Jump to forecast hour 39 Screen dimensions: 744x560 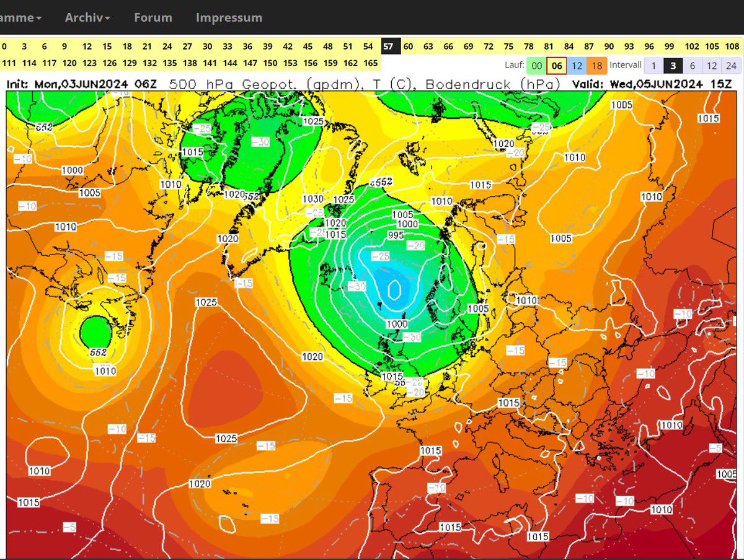coord(268,46)
